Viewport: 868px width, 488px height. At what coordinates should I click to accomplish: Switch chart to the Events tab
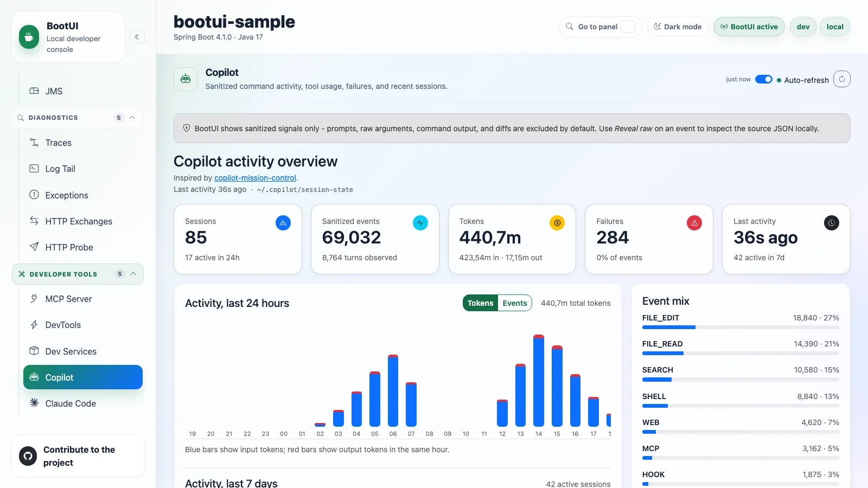(515, 303)
